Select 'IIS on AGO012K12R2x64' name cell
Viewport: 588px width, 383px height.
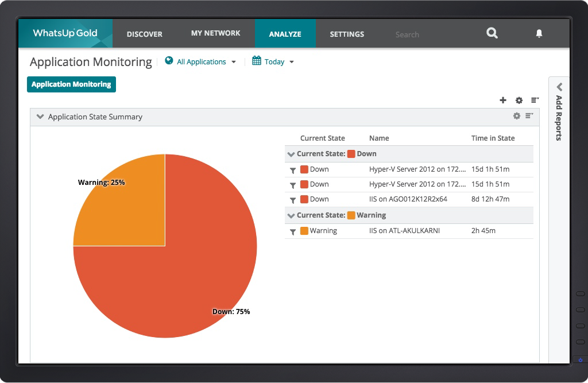408,199
